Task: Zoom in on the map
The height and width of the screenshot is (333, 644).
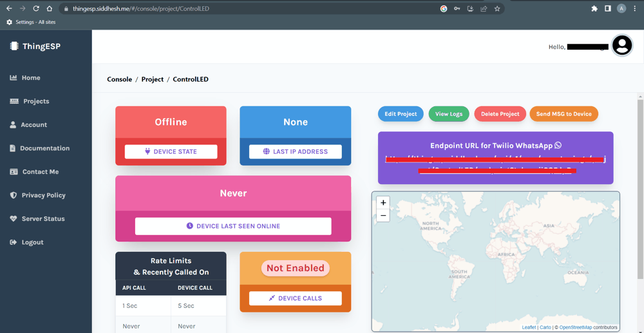Action: [x=383, y=203]
